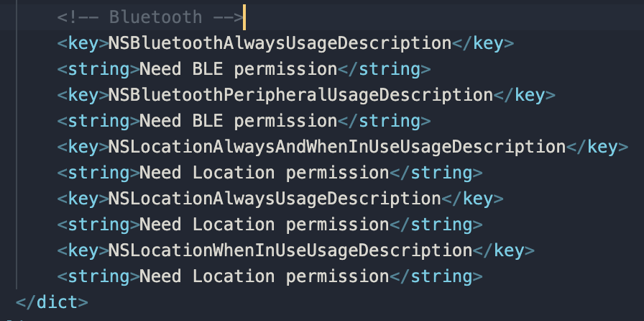Click the NSBluetoothAlwaysUsageDescription key text

click(x=280, y=43)
